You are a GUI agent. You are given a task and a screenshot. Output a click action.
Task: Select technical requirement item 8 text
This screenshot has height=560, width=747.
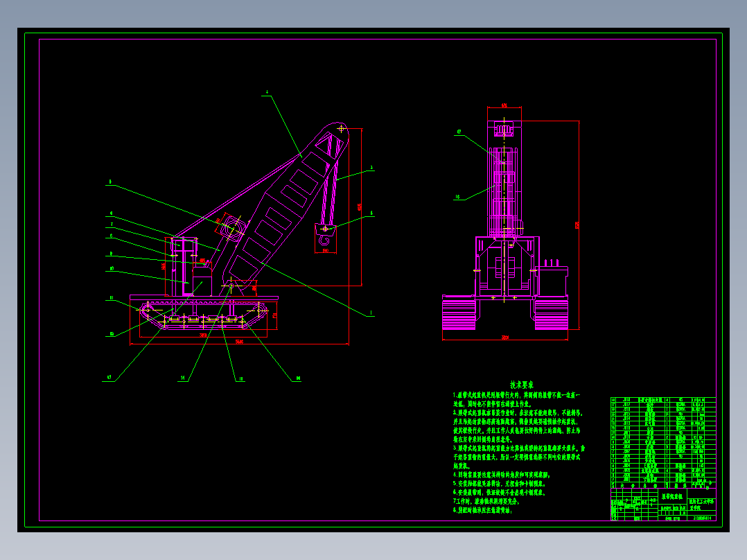[482, 510]
